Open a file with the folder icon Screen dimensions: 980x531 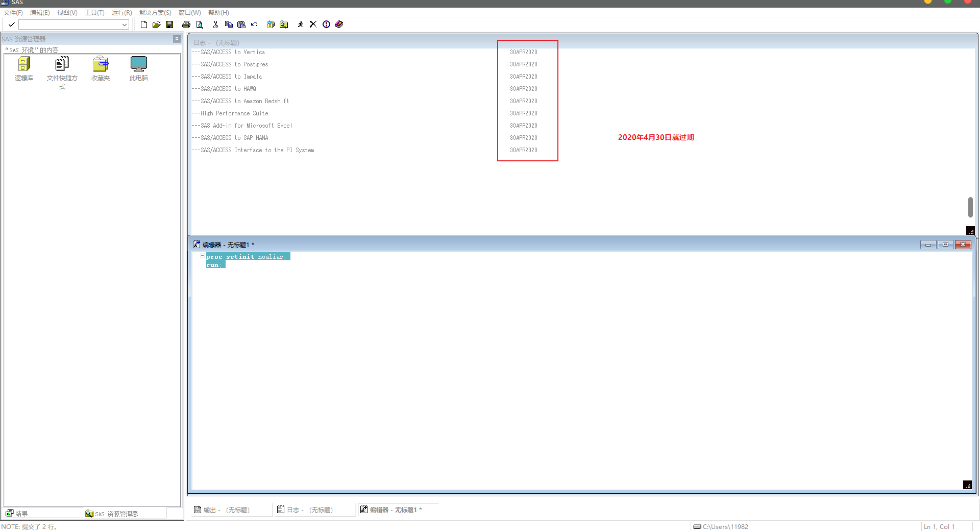[x=157, y=25]
